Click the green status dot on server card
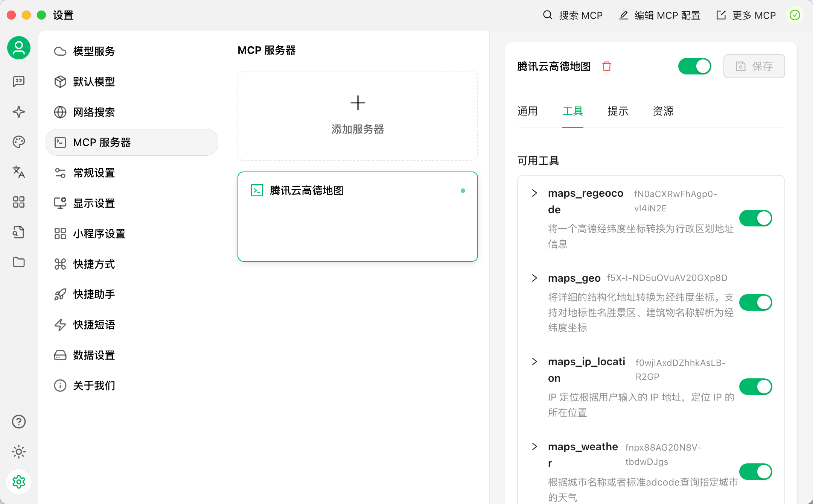813x504 pixels. (x=463, y=191)
